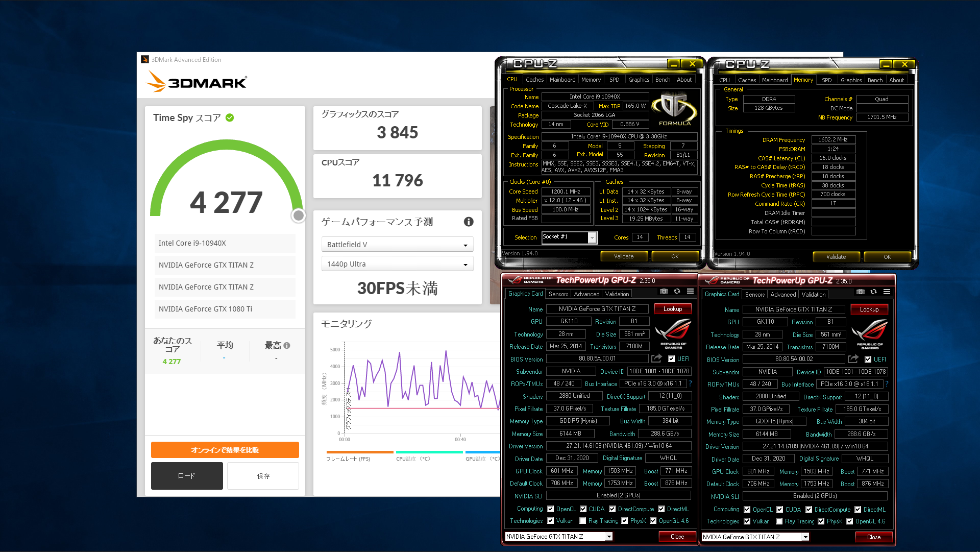980x552 pixels.
Task: Refresh right GPU-Z window with refresh icon
Action: point(873,292)
